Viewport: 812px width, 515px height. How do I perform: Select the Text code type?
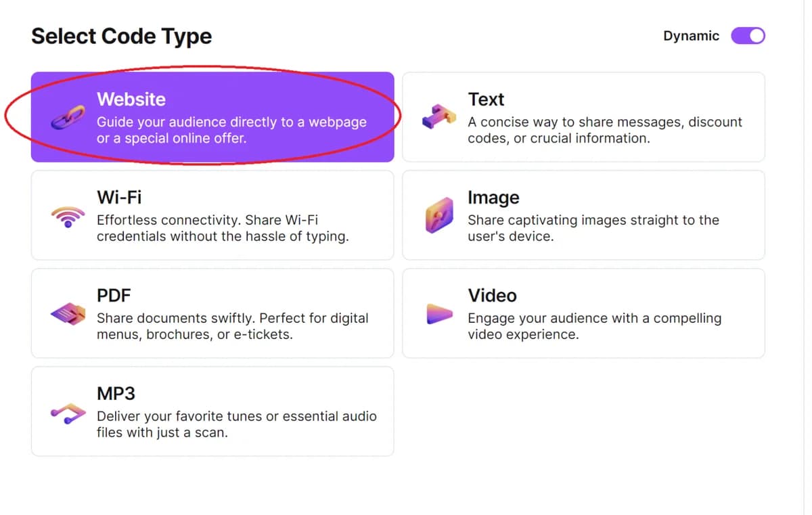coord(583,116)
